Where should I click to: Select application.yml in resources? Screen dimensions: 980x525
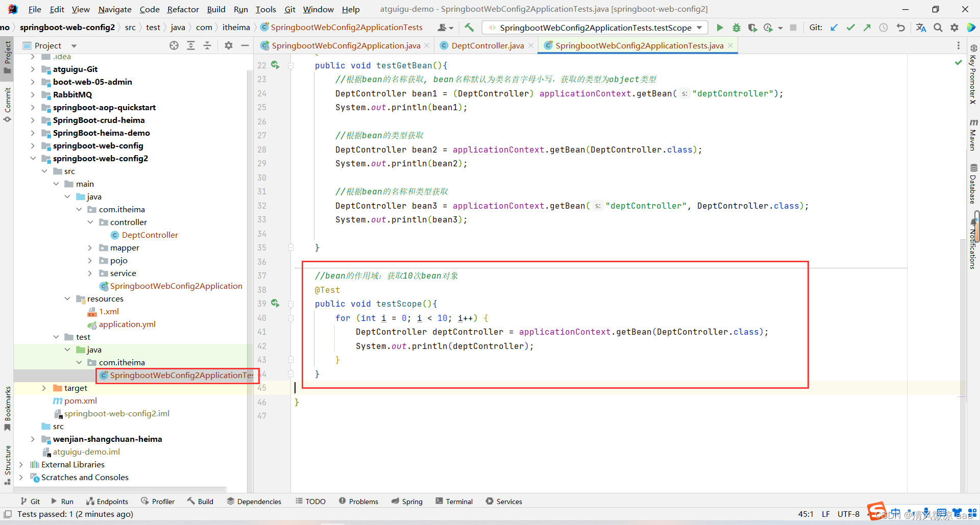[127, 324]
